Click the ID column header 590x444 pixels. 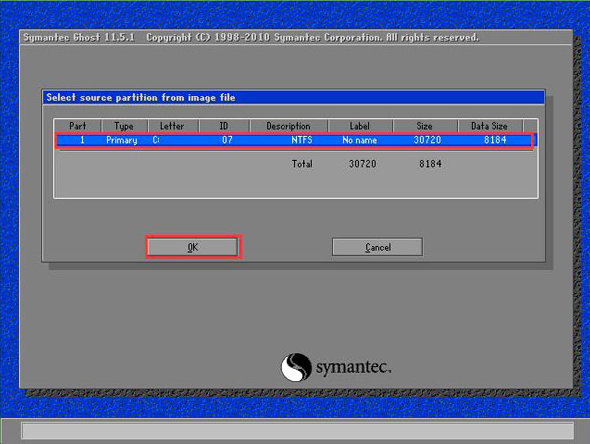coord(224,126)
